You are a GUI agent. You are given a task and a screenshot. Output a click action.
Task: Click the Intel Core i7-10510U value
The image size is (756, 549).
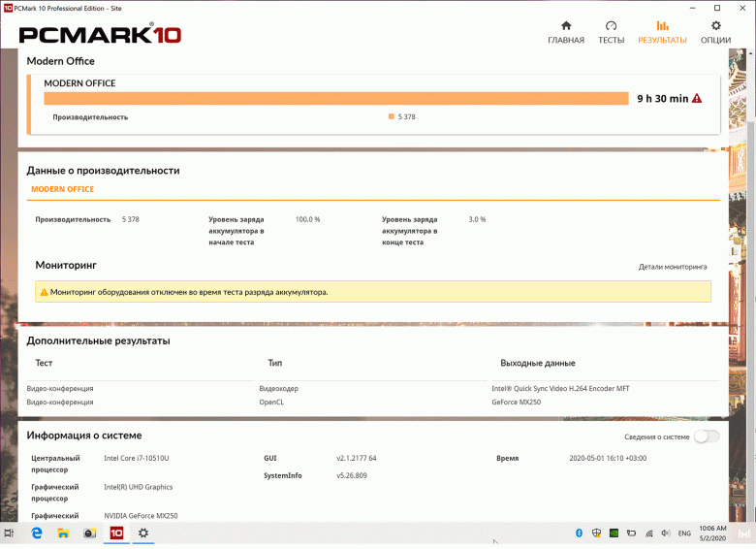[137, 458]
